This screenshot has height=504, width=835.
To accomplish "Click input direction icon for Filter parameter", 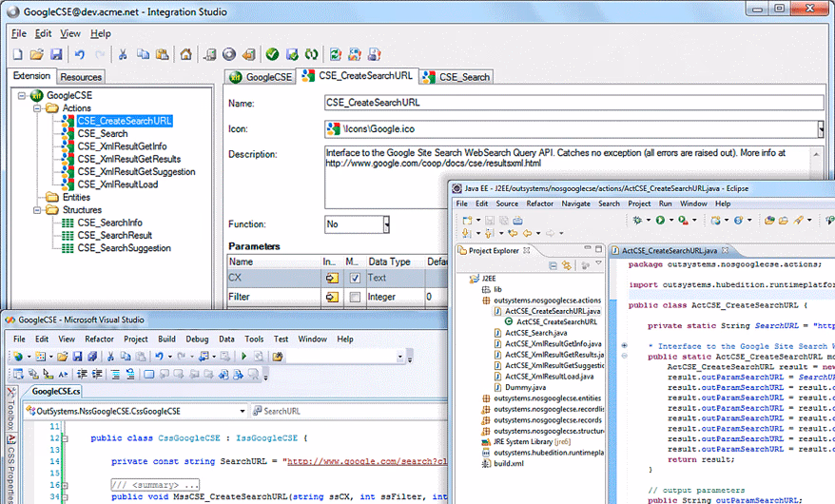I will point(332,297).
